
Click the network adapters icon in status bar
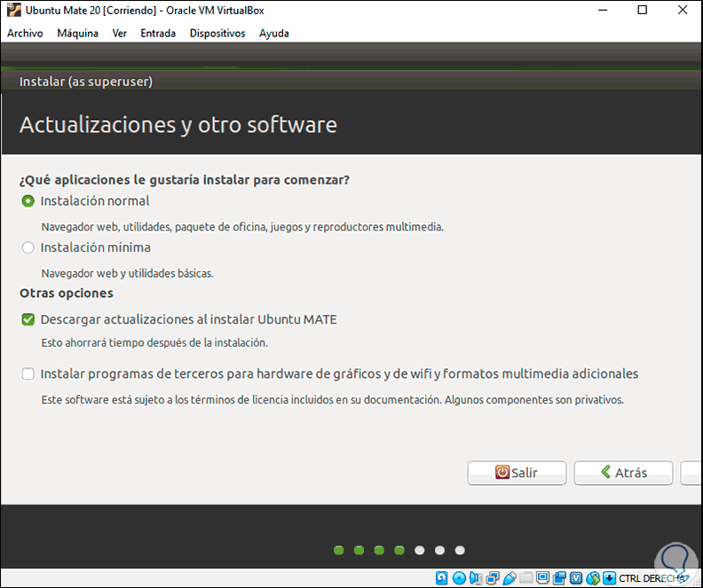(x=493, y=578)
